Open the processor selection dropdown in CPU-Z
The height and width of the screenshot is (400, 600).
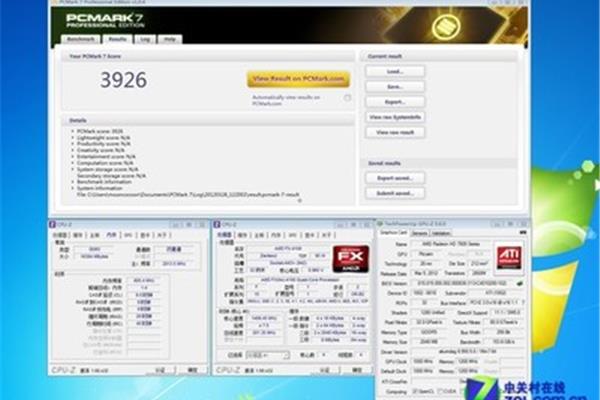267,355
